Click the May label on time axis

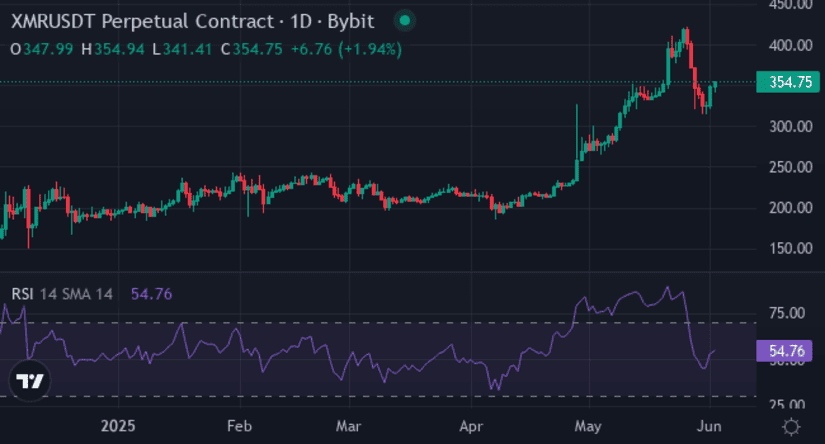click(x=588, y=426)
